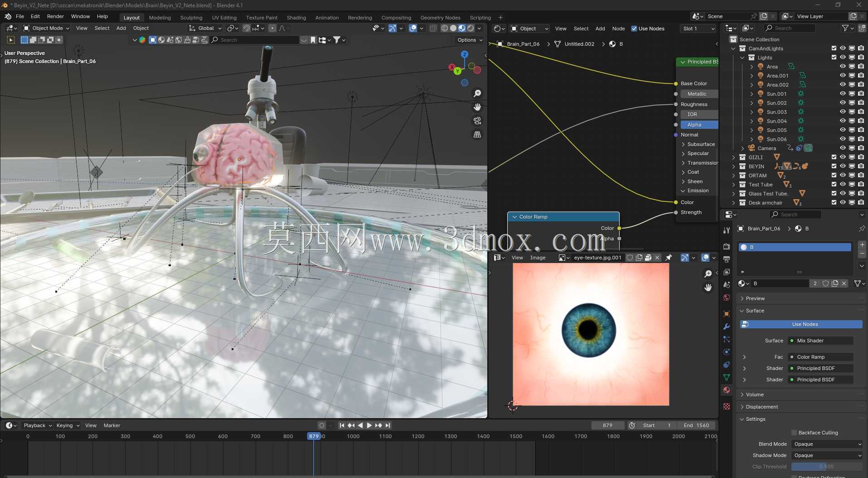Pin the eye-texture image in editor
The width and height of the screenshot is (868, 478).
tap(669, 258)
